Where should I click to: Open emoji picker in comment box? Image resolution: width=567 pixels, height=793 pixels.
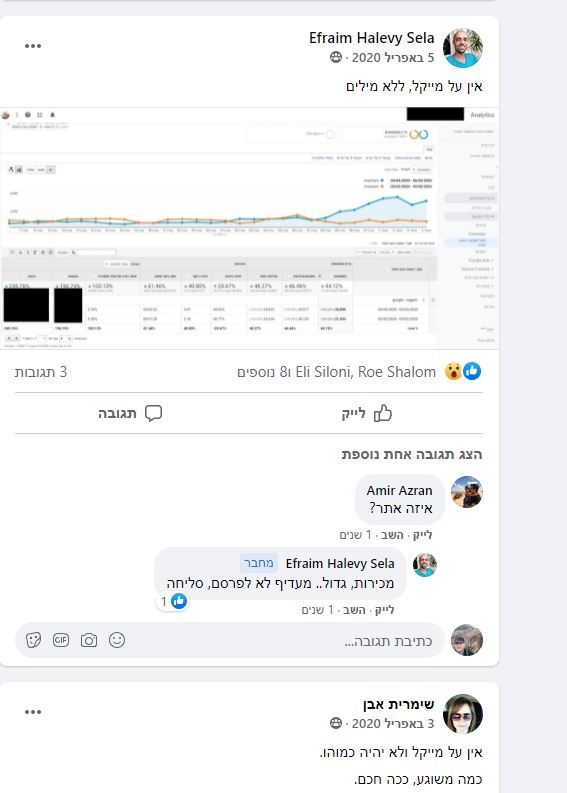pyautogui.click(x=117, y=640)
